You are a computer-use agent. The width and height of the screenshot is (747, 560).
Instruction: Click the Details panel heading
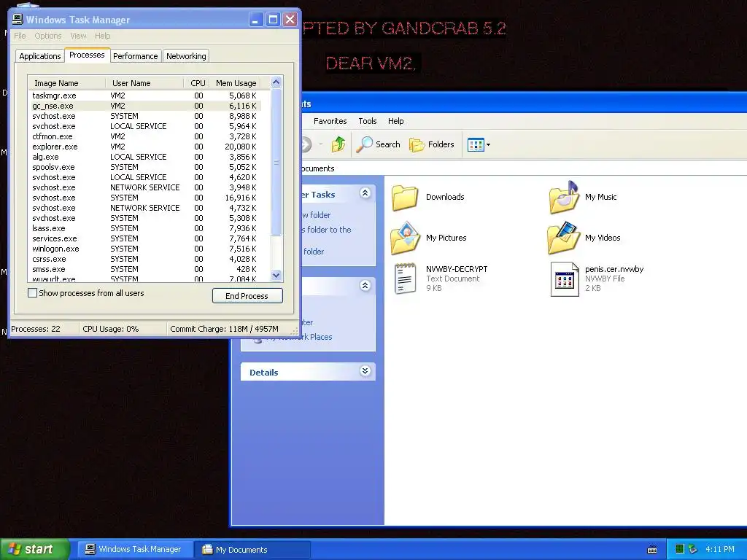263,373
